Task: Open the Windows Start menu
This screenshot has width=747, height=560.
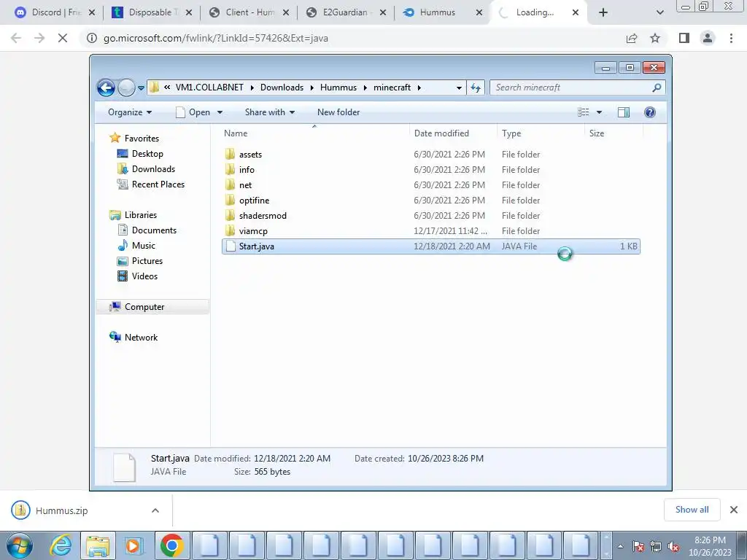Action: 19,545
